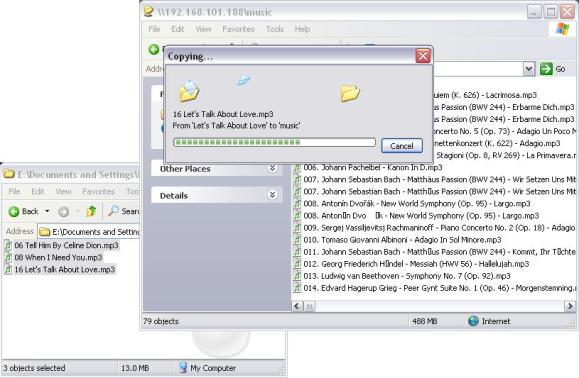Select the 06 Tell Him mp3 file icon
Image resolution: width=579 pixels, height=378 pixels.
[8, 245]
